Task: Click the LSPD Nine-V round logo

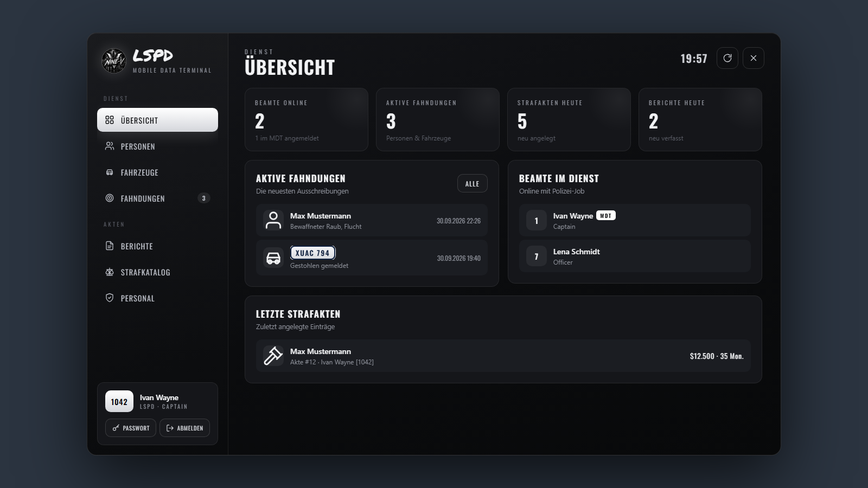Action: [114, 61]
